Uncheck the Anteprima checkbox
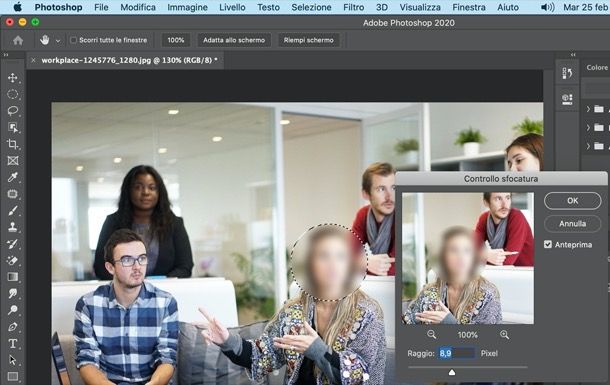Viewport: 610px width, 385px height. 548,244
